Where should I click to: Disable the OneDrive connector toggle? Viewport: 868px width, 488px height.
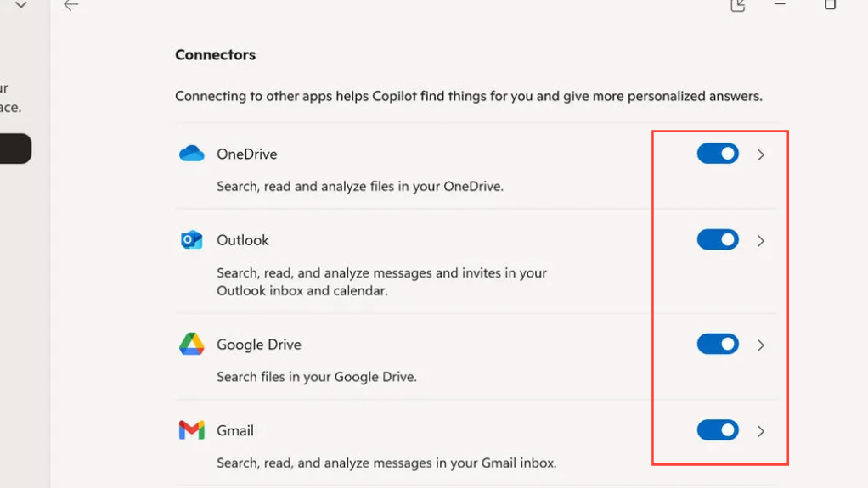coord(718,154)
